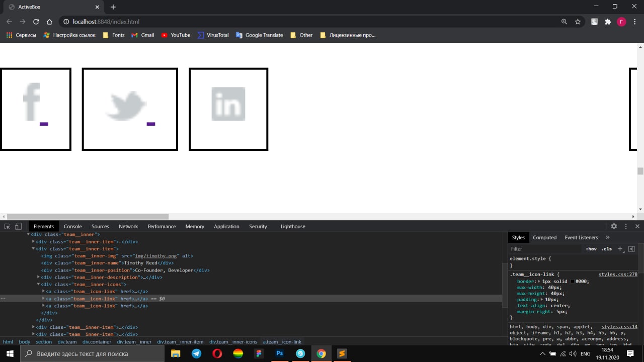Image resolution: width=644 pixels, height=362 pixels.
Task: Open the Chrome three-dot menu
Action: tap(635, 22)
